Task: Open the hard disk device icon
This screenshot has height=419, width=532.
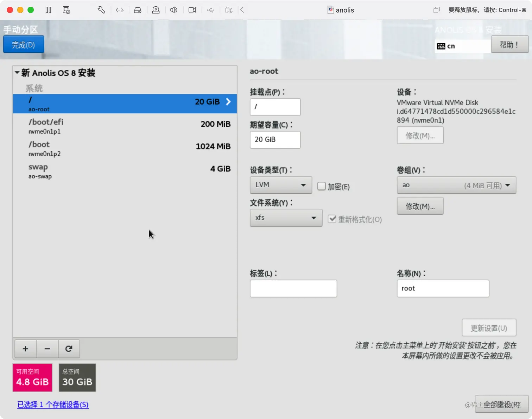Action: [138, 10]
